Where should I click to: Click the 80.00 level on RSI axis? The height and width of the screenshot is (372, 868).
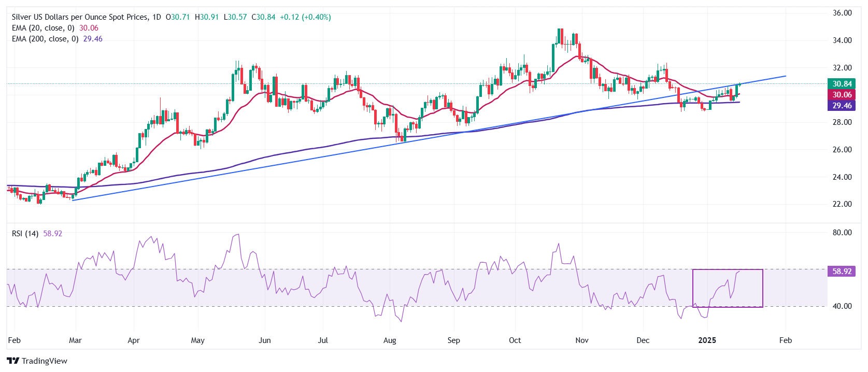point(842,233)
